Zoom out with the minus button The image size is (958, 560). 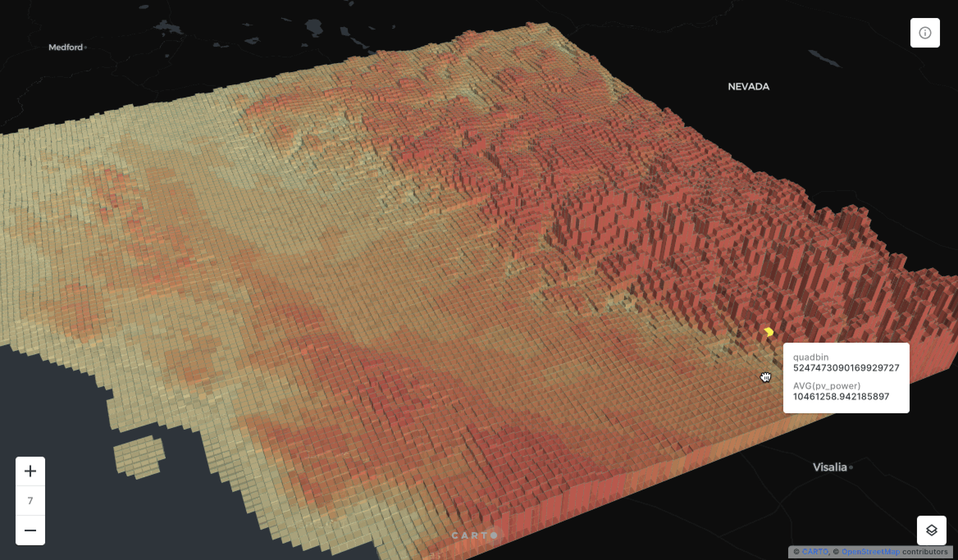[30, 530]
